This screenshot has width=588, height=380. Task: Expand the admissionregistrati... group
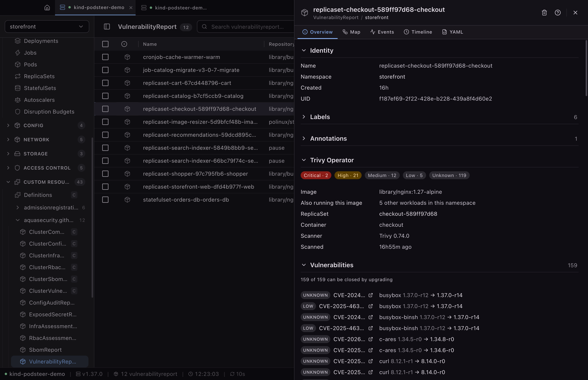[x=17, y=208]
